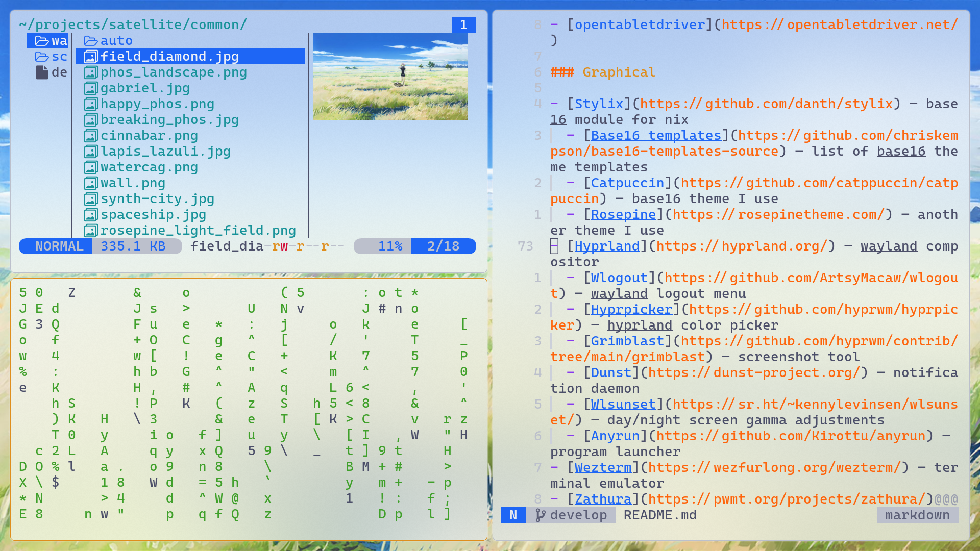Open the Dunst link in README

[611, 373]
